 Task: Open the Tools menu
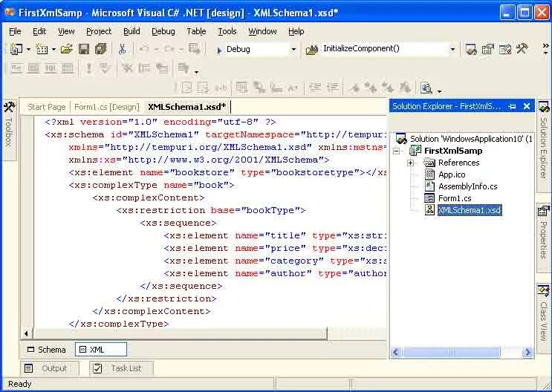pos(227,31)
